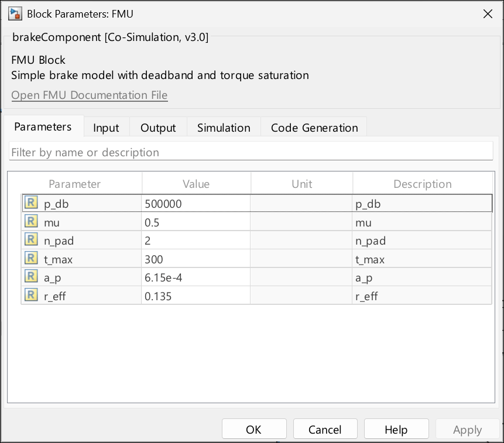Switch to the Input tab
Viewport: 504px width, 443px height.
(106, 128)
